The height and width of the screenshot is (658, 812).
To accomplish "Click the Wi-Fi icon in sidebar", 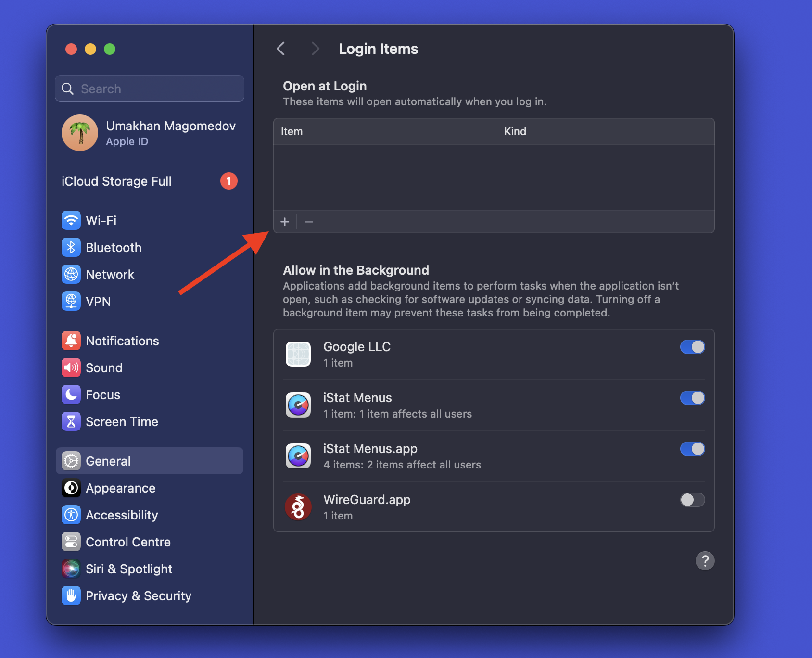I will pyautogui.click(x=71, y=221).
